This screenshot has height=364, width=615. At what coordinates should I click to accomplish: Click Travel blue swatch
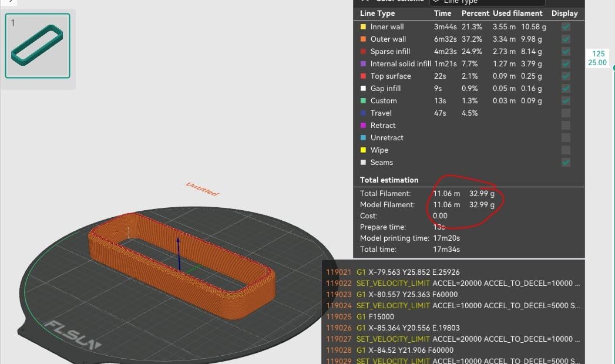363,113
